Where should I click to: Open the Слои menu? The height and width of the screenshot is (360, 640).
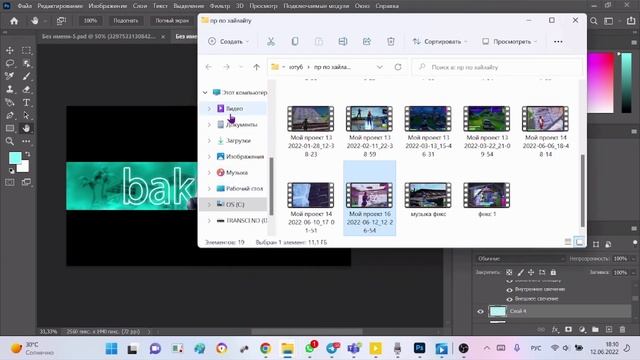pyautogui.click(x=140, y=6)
